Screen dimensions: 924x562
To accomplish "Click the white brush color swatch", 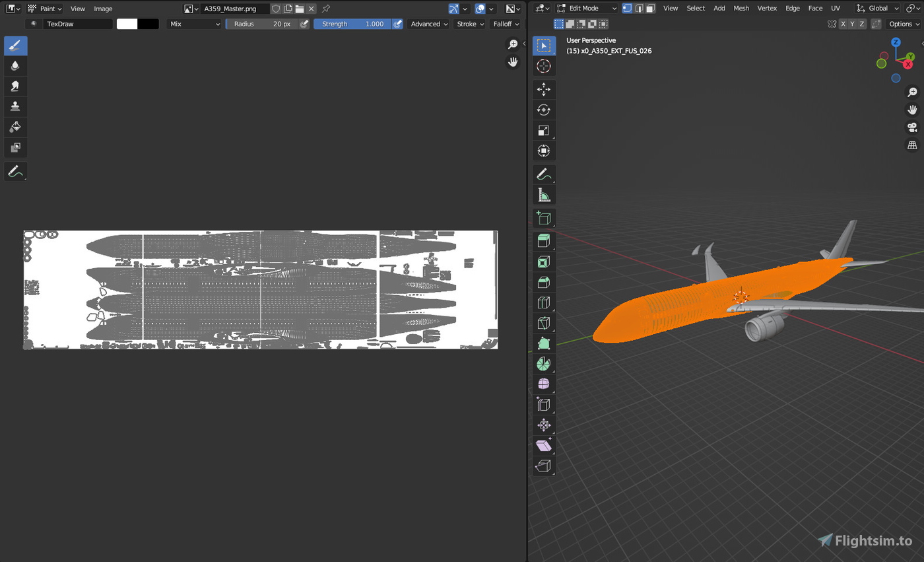I will pos(125,24).
